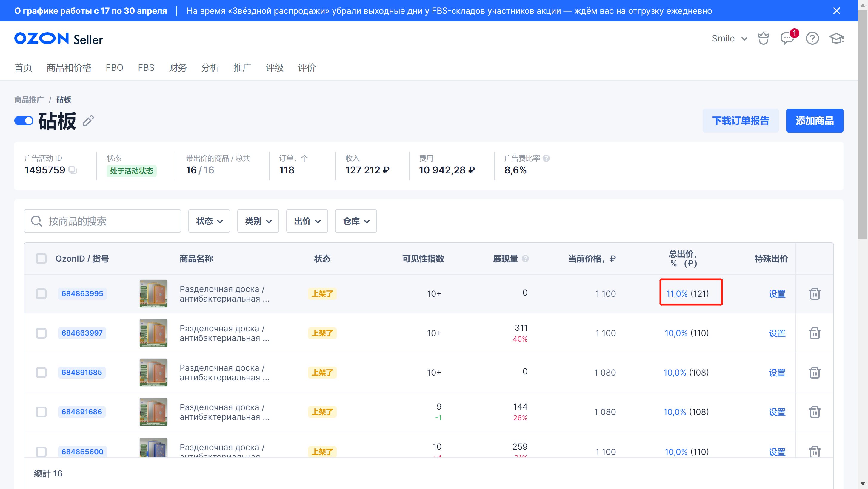868x489 pixels.
Task: Toggle the 砧板 campaign on/off switch
Action: [x=24, y=121]
